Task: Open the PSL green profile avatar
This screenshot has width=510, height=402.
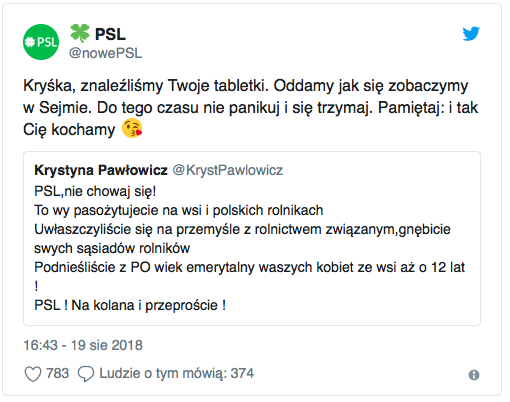Action: (x=41, y=42)
